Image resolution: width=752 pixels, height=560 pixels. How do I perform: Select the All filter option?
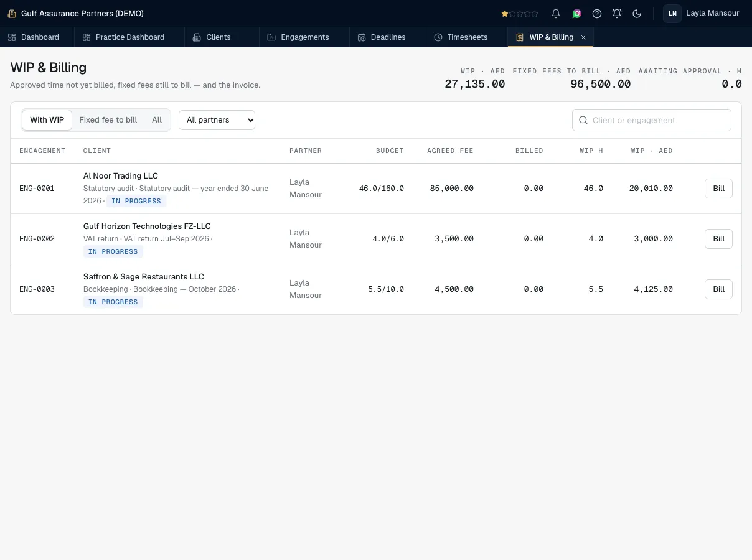point(157,120)
